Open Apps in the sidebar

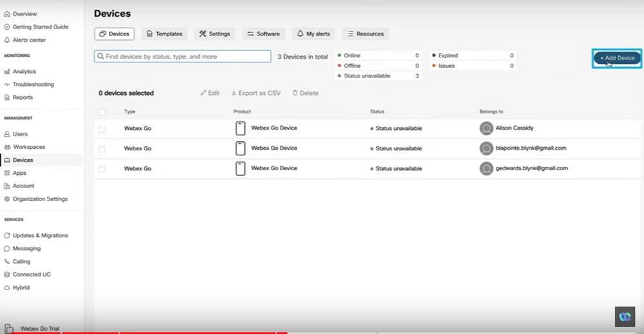(x=15, y=173)
